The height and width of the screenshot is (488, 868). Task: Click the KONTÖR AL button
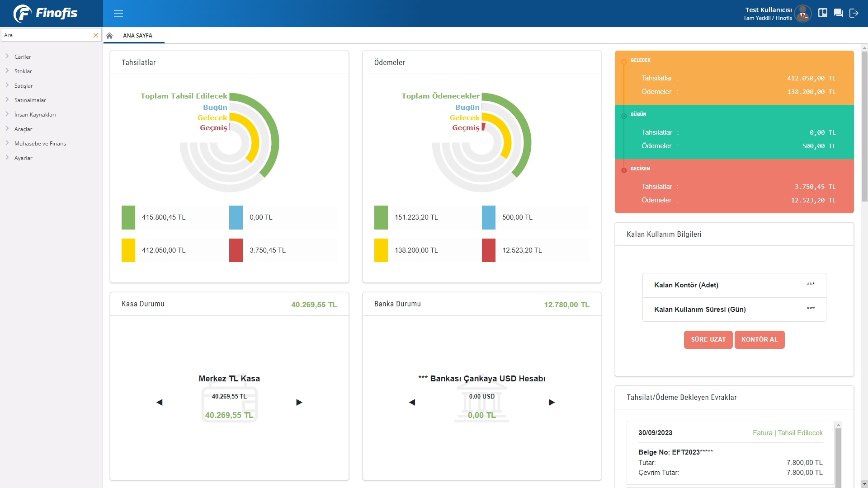pos(759,339)
